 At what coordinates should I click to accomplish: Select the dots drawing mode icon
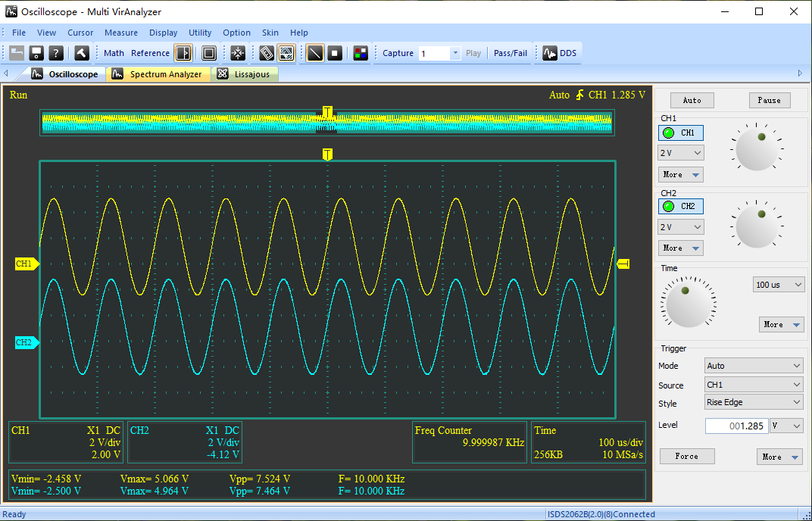click(x=335, y=53)
